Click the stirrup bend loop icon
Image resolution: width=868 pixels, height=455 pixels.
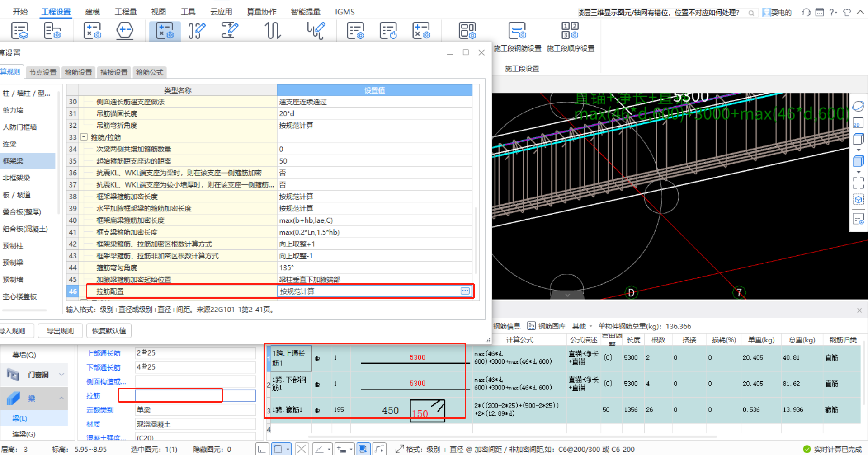(x=273, y=31)
